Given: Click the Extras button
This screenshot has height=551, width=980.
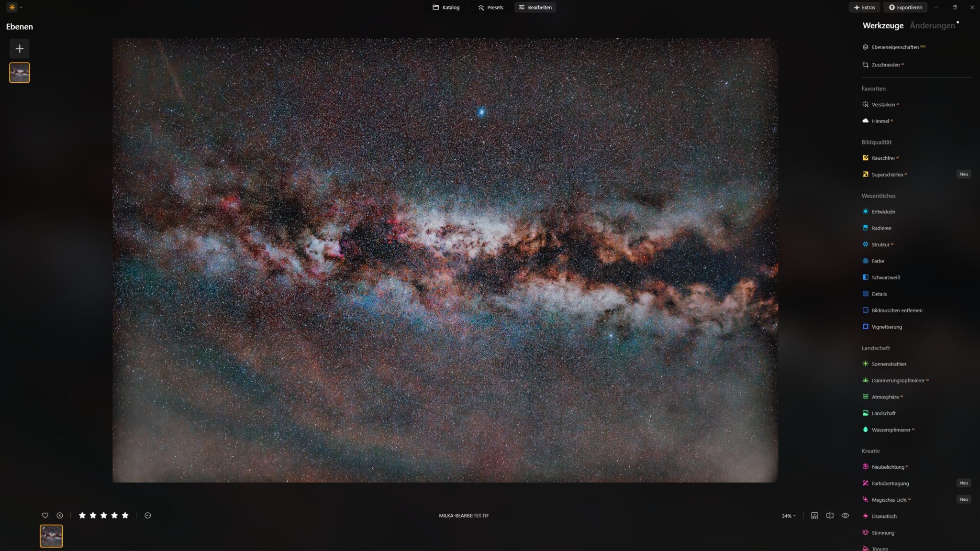Looking at the screenshot, I should [x=864, y=7].
